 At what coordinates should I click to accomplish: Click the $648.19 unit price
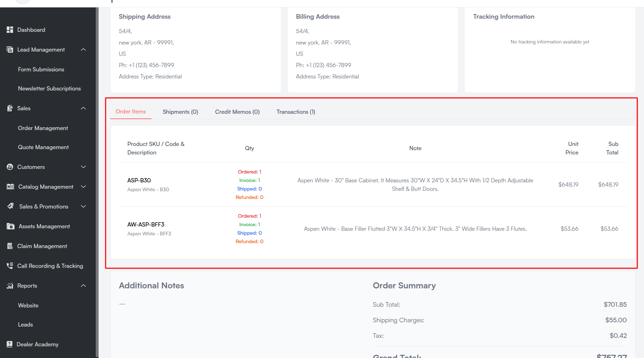(x=568, y=184)
